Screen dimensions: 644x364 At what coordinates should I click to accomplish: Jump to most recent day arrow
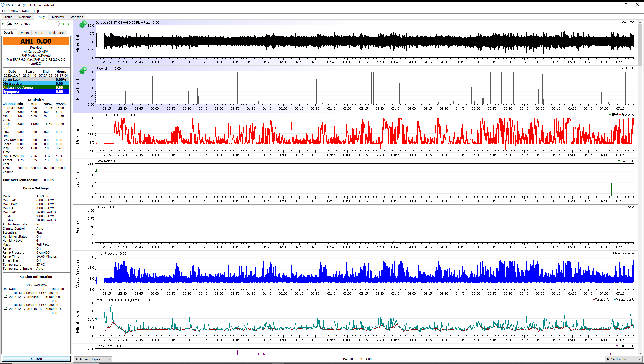(69, 24)
